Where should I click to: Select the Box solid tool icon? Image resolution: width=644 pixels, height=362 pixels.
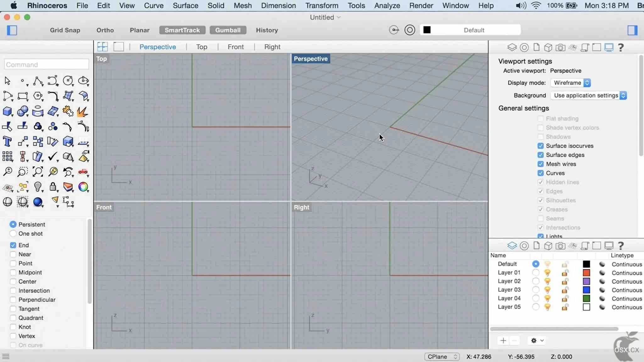(7, 111)
